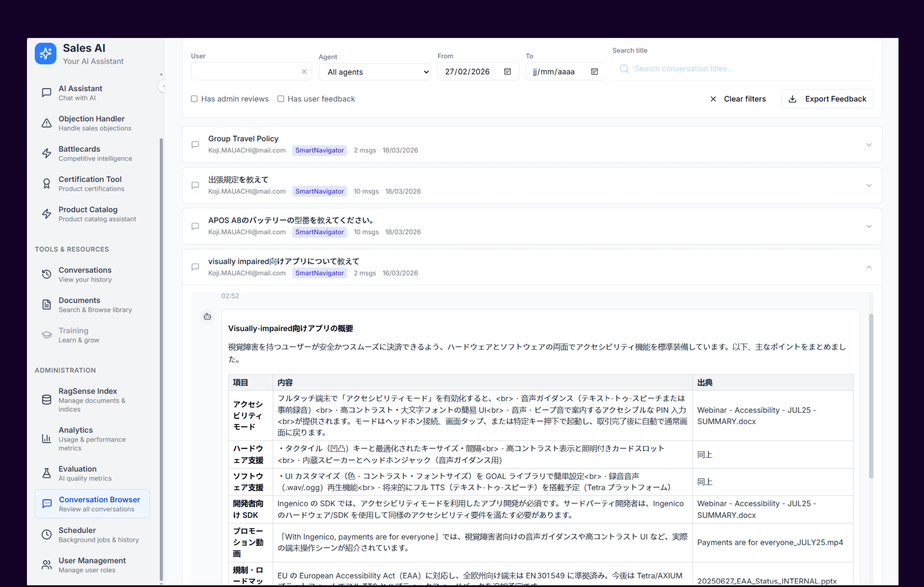The width and height of the screenshot is (924, 587).
Task: Click the Certification Tool ribbon icon
Action: [46, 184]
